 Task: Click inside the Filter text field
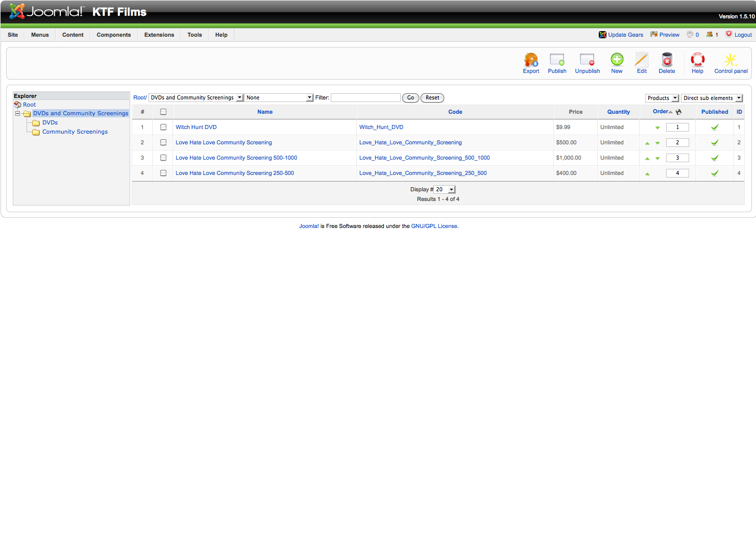click(365, 97)
